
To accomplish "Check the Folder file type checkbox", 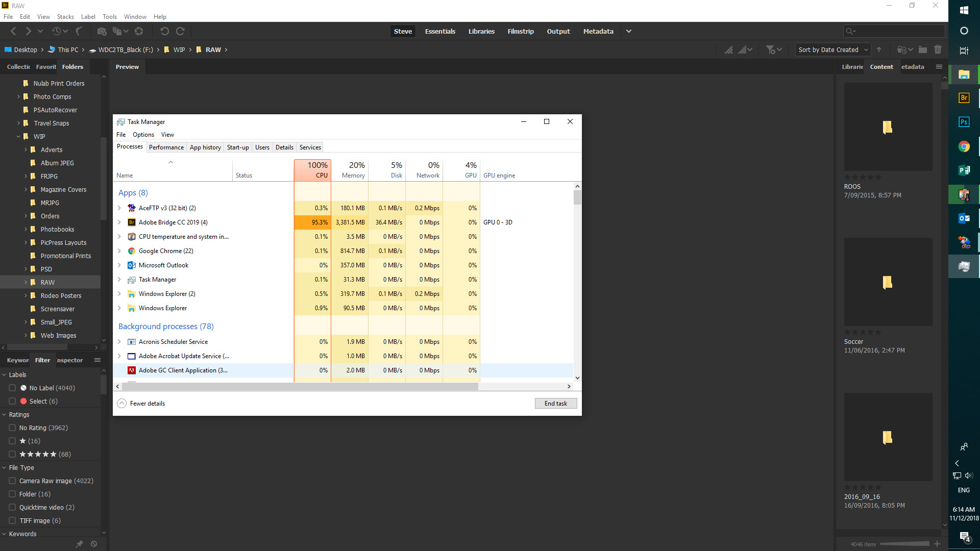I will coord(12,494).
